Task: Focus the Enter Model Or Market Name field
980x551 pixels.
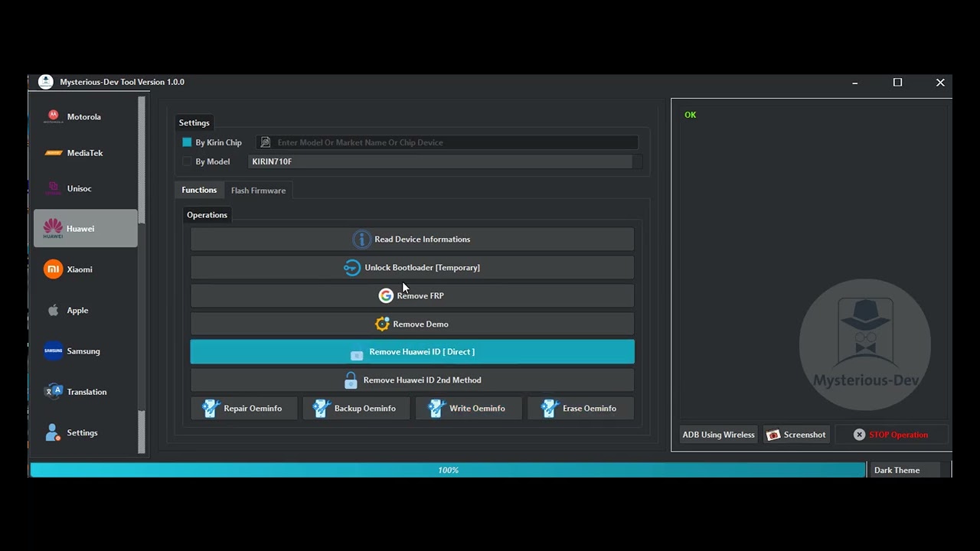Action: click(446, 142)
